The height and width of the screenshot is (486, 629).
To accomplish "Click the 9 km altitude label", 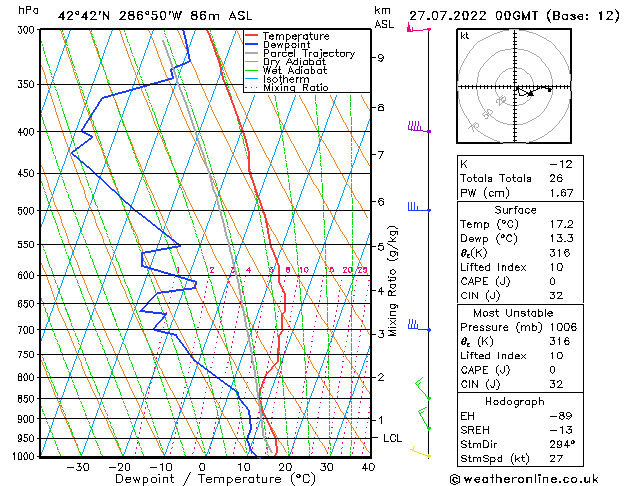I will 380,58.
